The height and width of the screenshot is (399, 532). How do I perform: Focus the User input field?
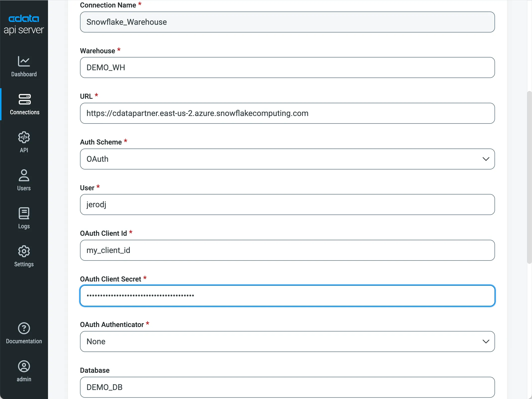pyautogui.click(x=287, y=204)
